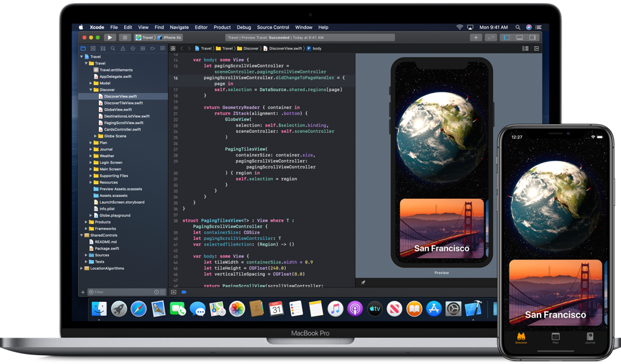Click the body symbol in jump bar
Image resolution: width=621 pixels, height=364 pixels.
click(x=314, y=48)
